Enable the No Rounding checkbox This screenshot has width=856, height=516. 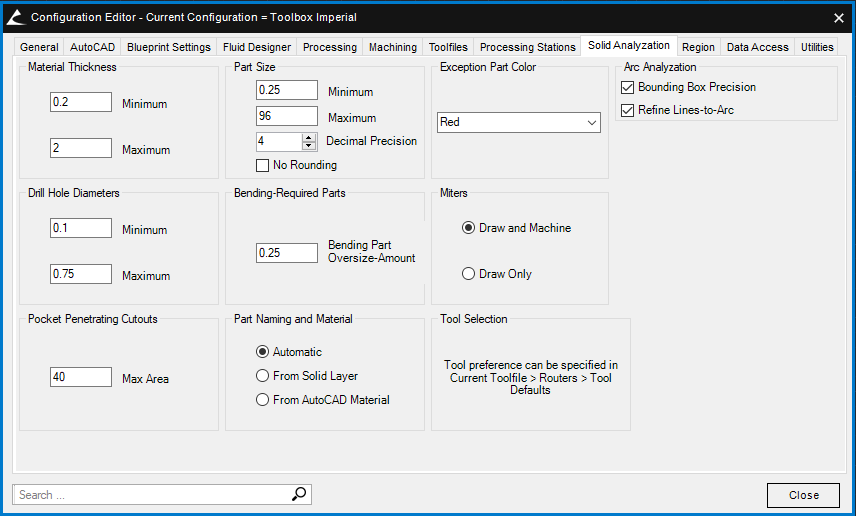pos(263,165)
